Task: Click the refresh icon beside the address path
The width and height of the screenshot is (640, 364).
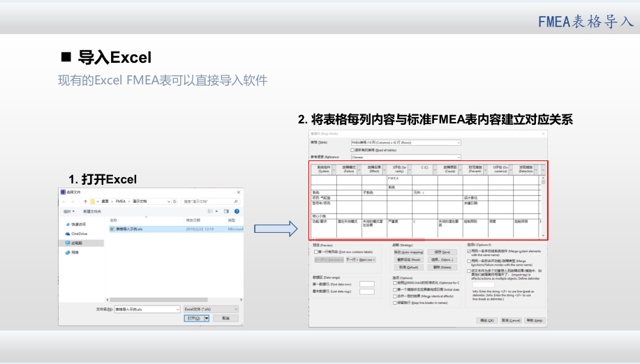Action: (175, 201)
